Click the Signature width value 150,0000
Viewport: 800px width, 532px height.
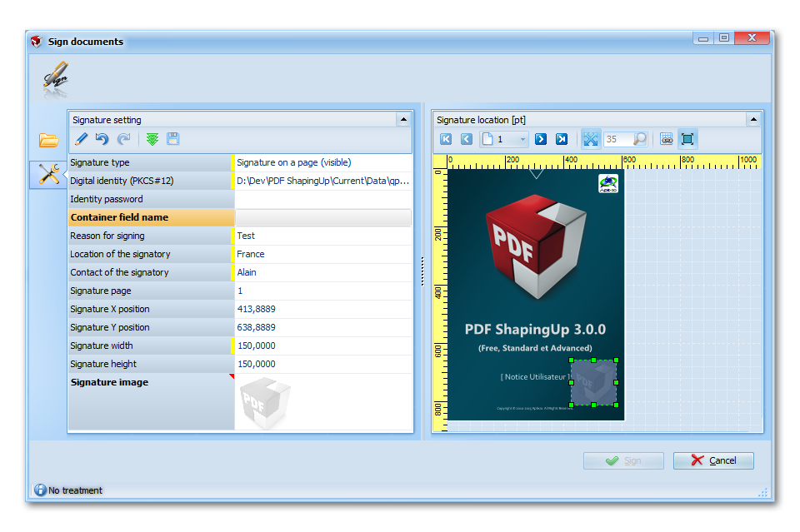click(323, 346)
